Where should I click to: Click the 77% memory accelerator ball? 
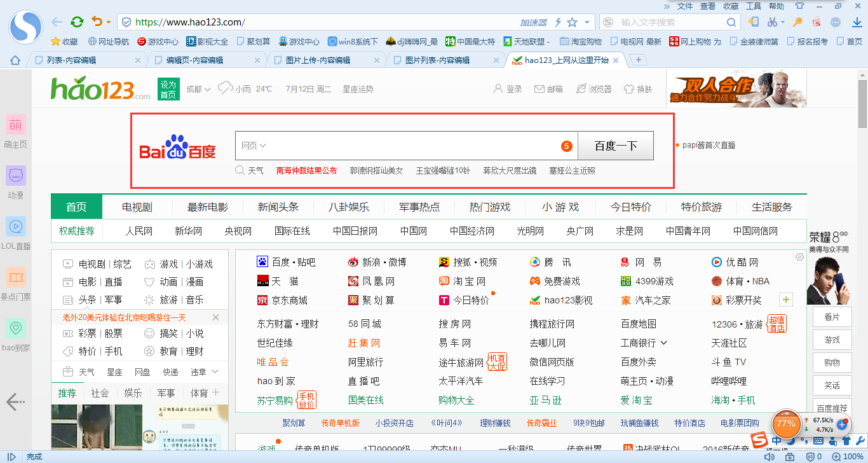tap(786, 424)
